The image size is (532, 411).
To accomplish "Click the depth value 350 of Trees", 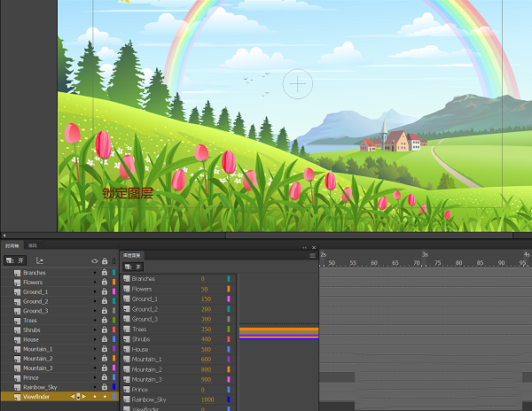I will [205, 330].
